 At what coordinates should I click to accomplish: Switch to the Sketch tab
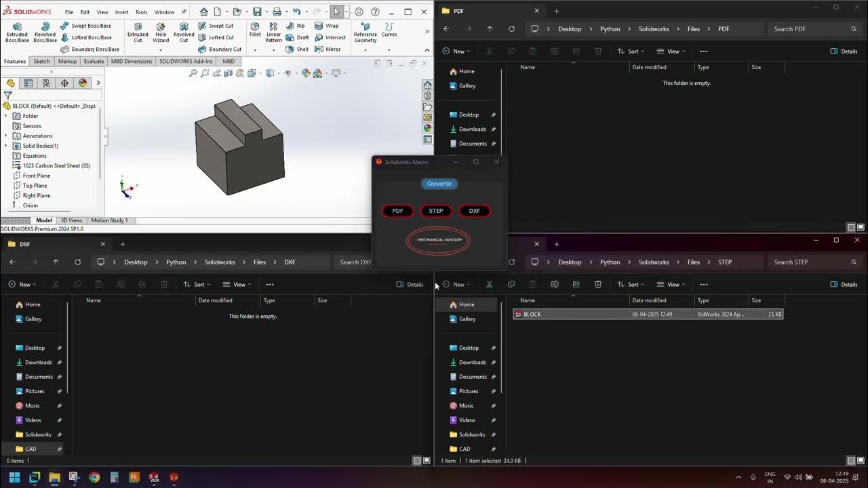(41, 61)
